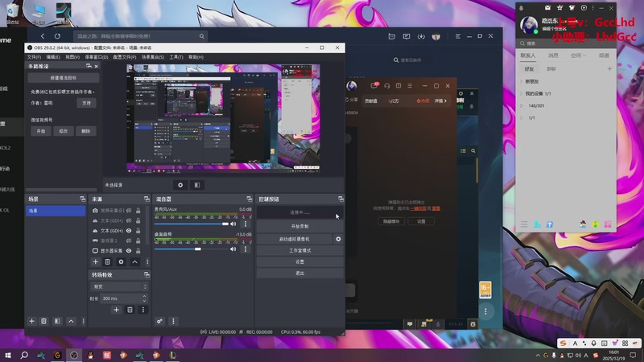Mute the 桌面音频 audio channel
Viewport: 644px width, 362px height.
[233, 249]
